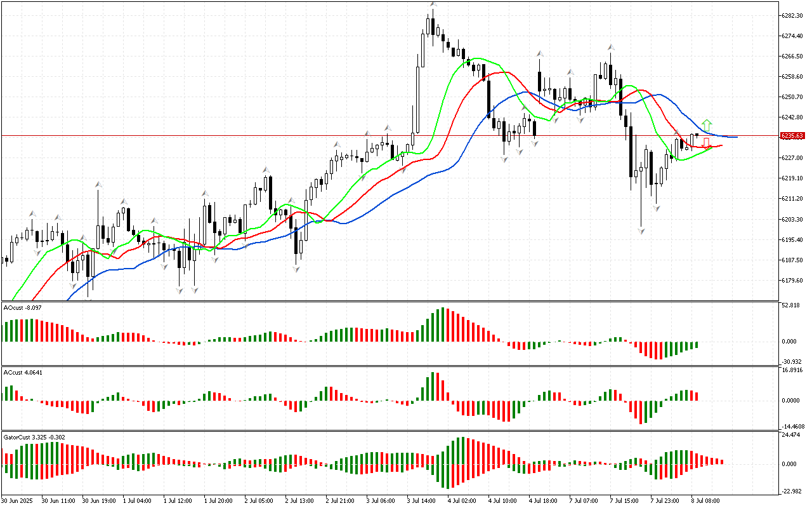Select the ACcust indicator label
The height and width of the screenshot is (508, 812).
22,372
